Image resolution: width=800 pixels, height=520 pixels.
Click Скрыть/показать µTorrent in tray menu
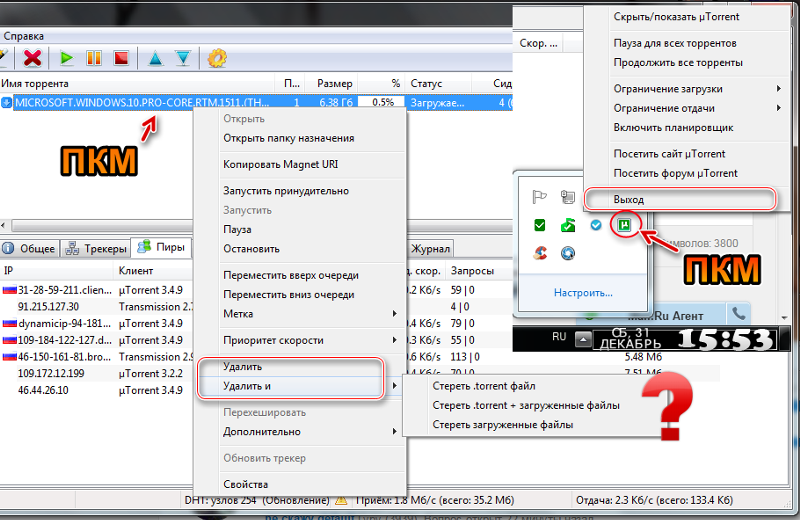[x=687, y=17]
